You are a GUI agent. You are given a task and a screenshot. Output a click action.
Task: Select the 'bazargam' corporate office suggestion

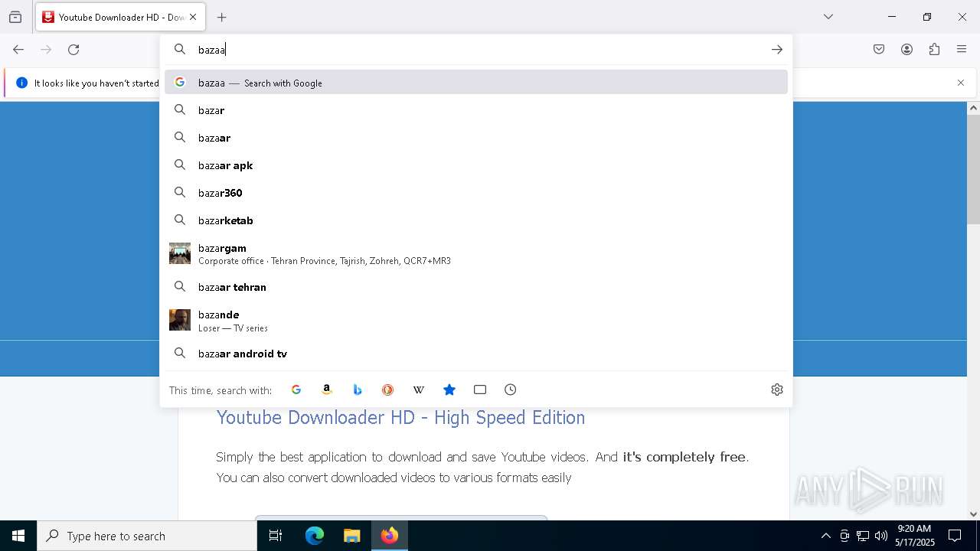[476, 254]
